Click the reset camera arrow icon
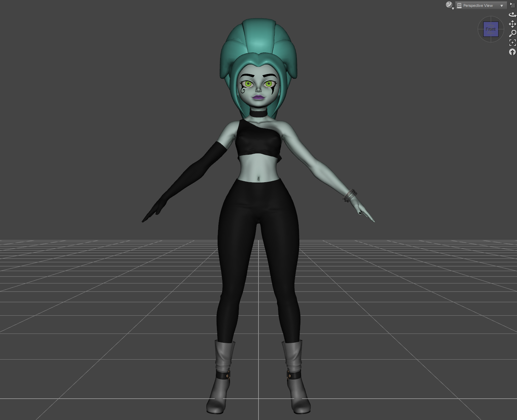 pyautogui.click(x=513, y=52)
